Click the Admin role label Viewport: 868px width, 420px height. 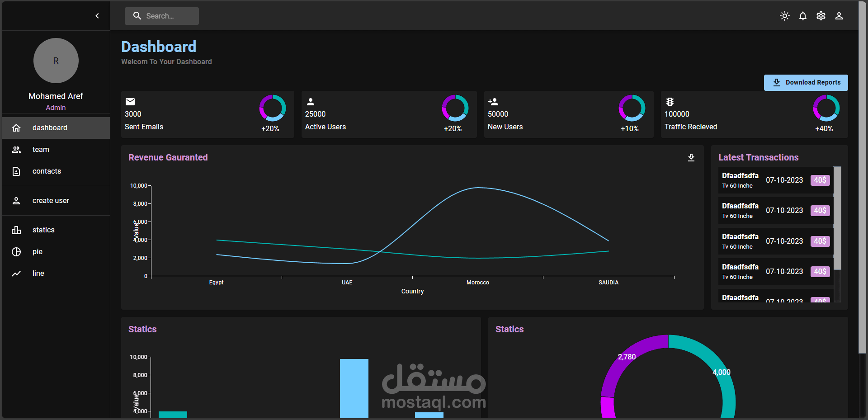click(56, 108)
